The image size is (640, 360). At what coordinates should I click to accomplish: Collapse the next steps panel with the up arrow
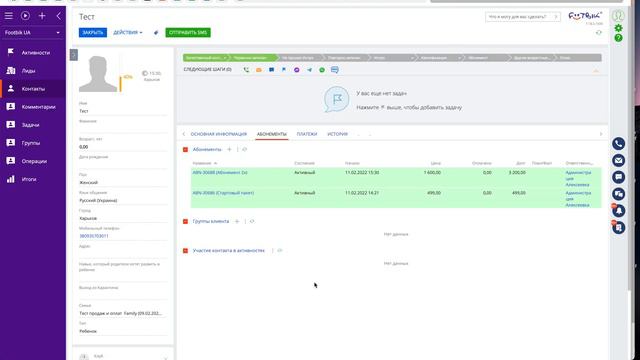click(x=596, y=71)
